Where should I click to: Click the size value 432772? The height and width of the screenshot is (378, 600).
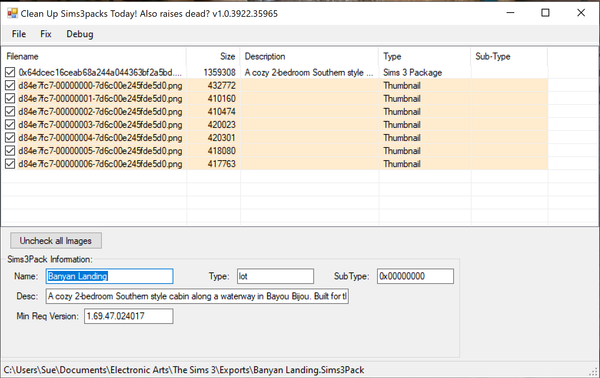[x=222, y=85]
